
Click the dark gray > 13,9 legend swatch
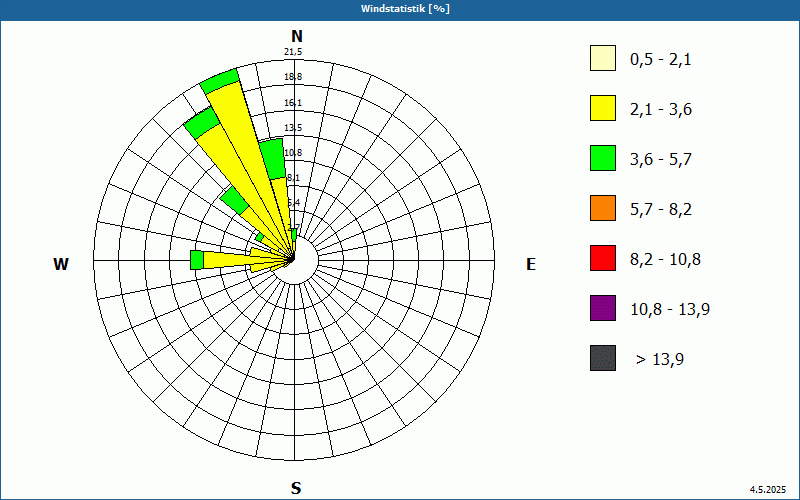(x=603, y=358)
